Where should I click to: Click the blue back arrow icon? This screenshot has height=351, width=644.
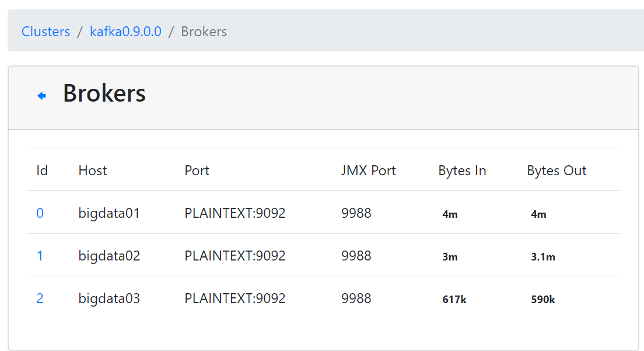42,96
